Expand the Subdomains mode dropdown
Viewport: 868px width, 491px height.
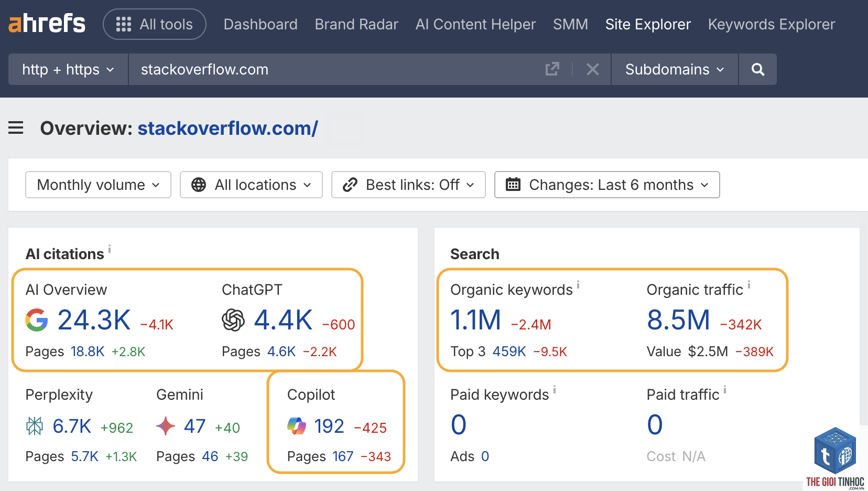[x=675, y=69]
